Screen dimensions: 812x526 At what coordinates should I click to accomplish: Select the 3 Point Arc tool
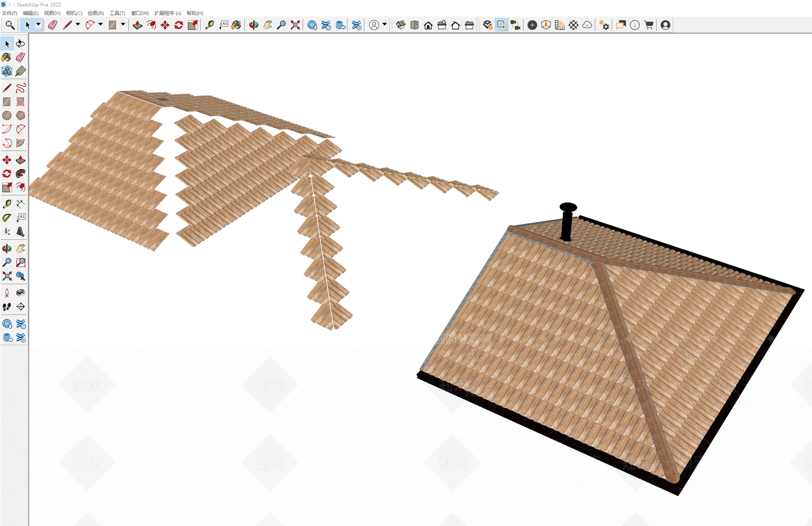click(7, 143)
